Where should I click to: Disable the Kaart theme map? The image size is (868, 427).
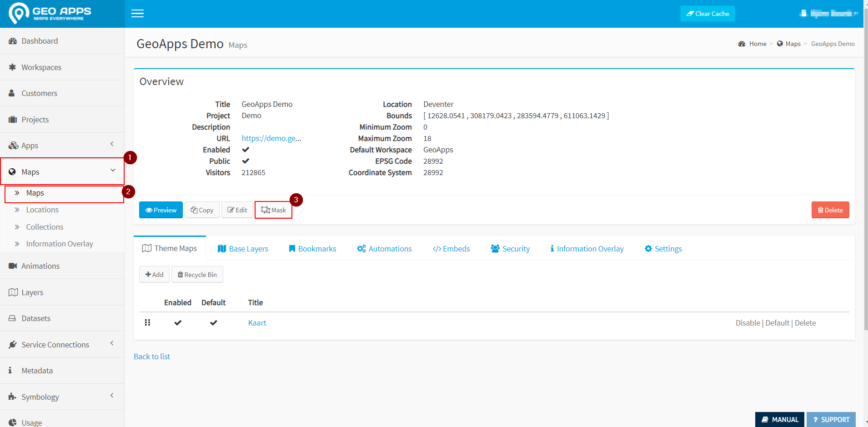[x=748, y=323]
